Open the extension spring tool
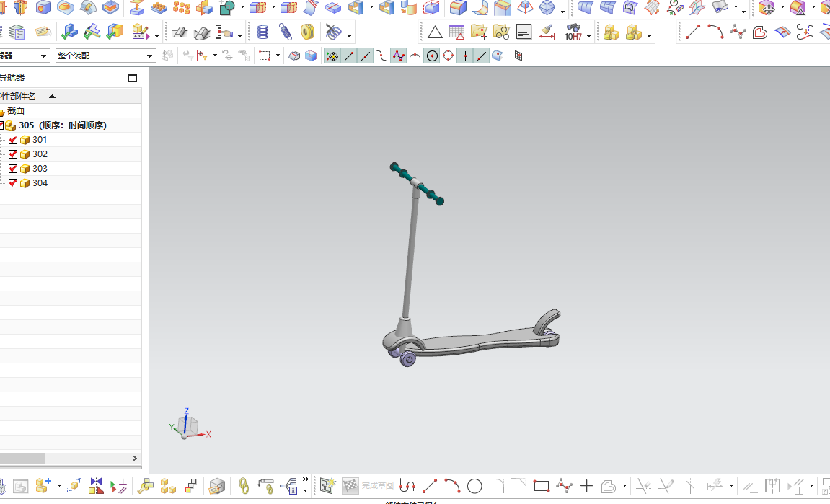Viewport: 830px width, 504px height. click(286, 32)
